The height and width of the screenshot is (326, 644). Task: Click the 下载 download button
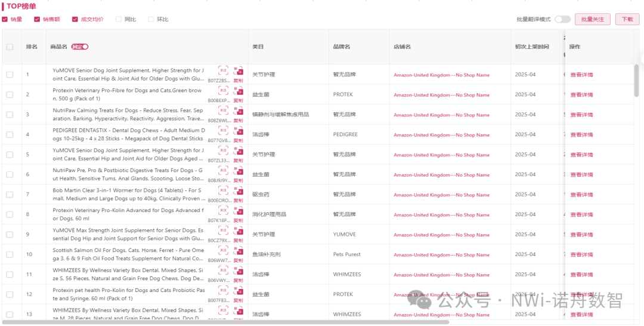click(x=627, y=19)
